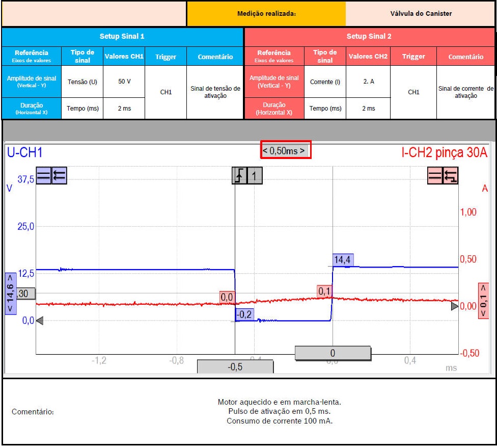
Task: Open the blue 14,6 CH1 cursor difference selector
Action: coord(10,294)
